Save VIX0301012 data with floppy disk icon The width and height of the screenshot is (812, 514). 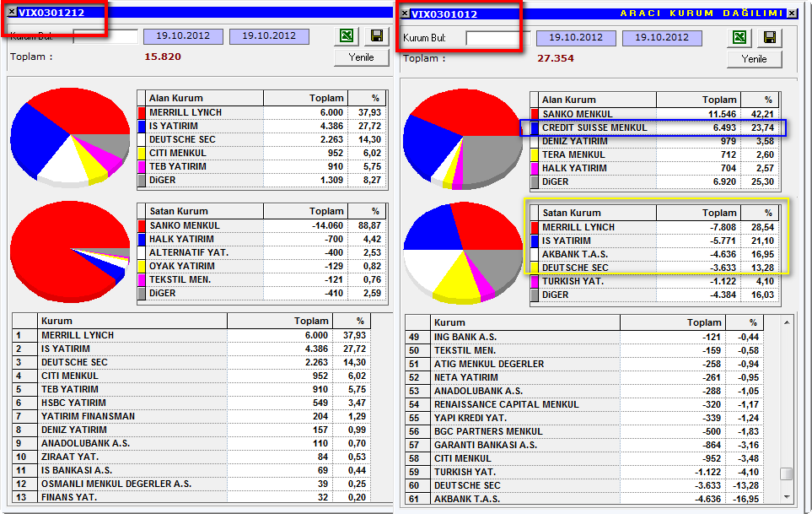point(770,37)
